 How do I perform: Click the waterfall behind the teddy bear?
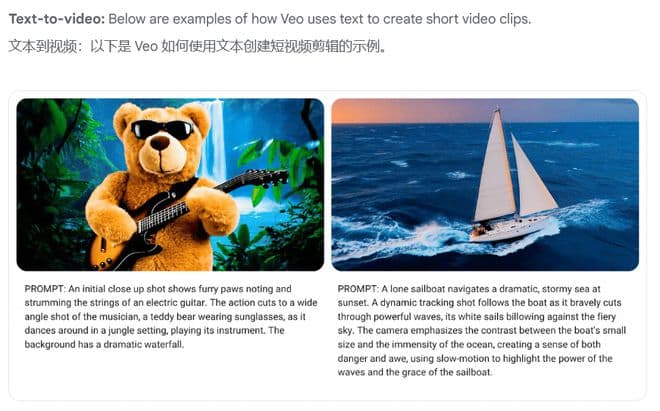click(x=213, y=139)
